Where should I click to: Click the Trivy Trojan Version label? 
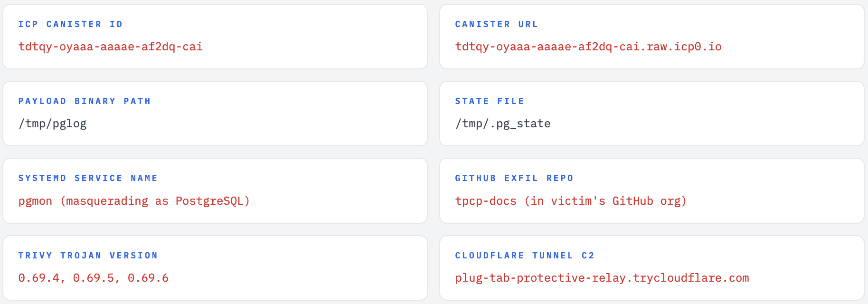[88, 256]
